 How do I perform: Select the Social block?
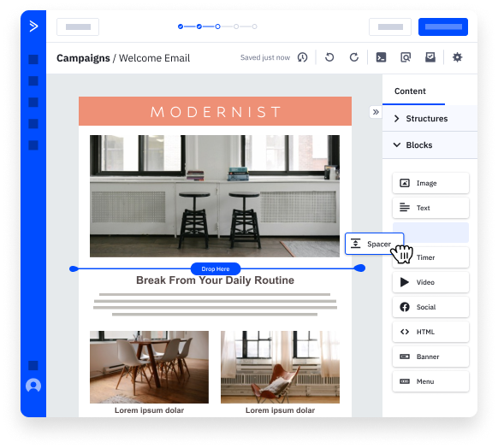[x=430, y=307]
